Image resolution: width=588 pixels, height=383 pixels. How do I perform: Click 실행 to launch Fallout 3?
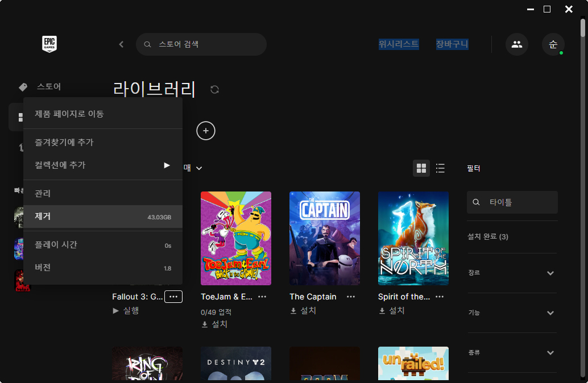131,311
